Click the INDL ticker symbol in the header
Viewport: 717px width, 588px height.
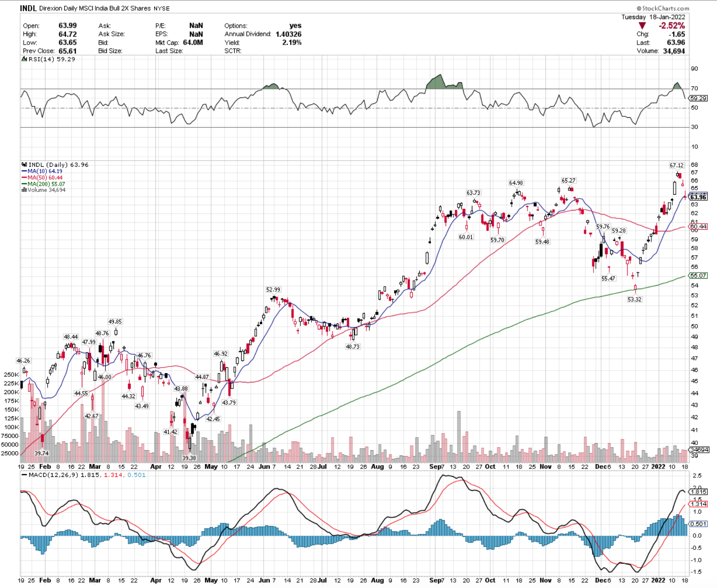click(28, 8)
